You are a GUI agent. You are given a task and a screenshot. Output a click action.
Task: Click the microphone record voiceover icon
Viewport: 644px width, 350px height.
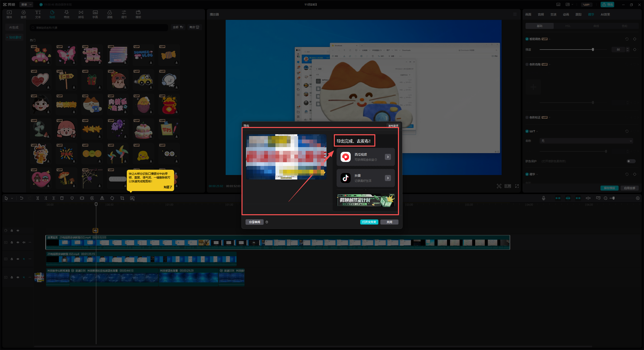pyautogui.click(x=544, y=198)
